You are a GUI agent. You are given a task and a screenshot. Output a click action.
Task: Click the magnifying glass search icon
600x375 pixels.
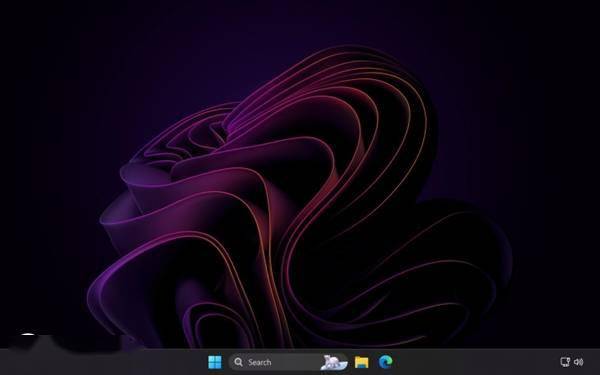point(238,362)
